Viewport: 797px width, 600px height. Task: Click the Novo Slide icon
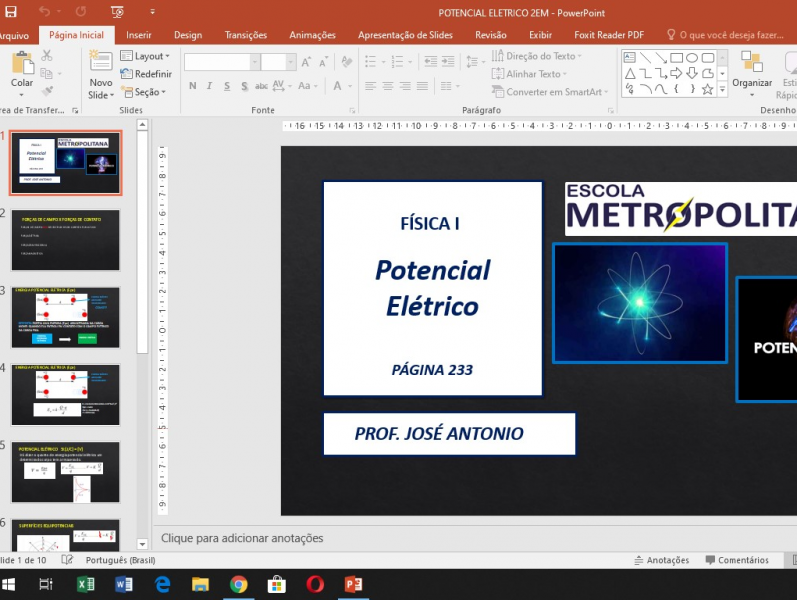[x=101, y=62]
